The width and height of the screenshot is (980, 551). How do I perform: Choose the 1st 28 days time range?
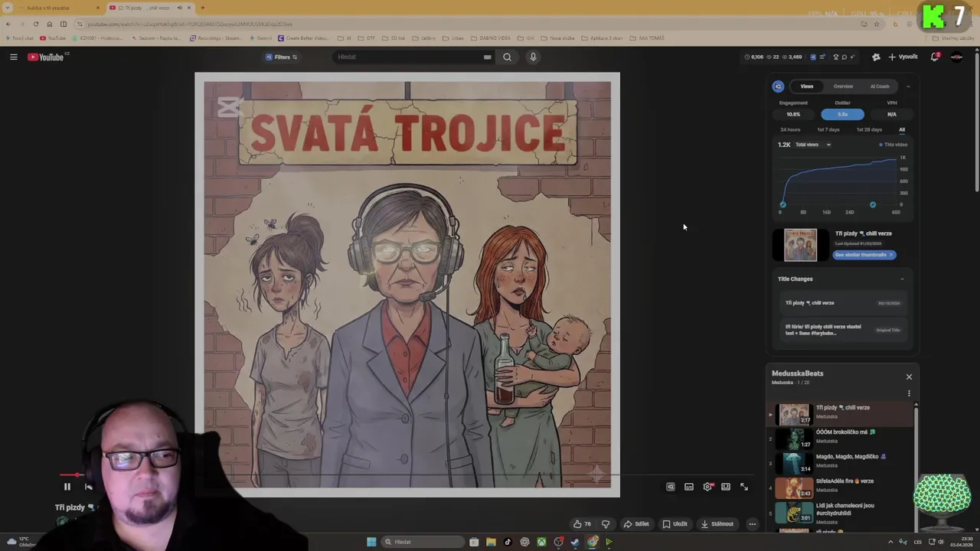[x=869, y=130]
